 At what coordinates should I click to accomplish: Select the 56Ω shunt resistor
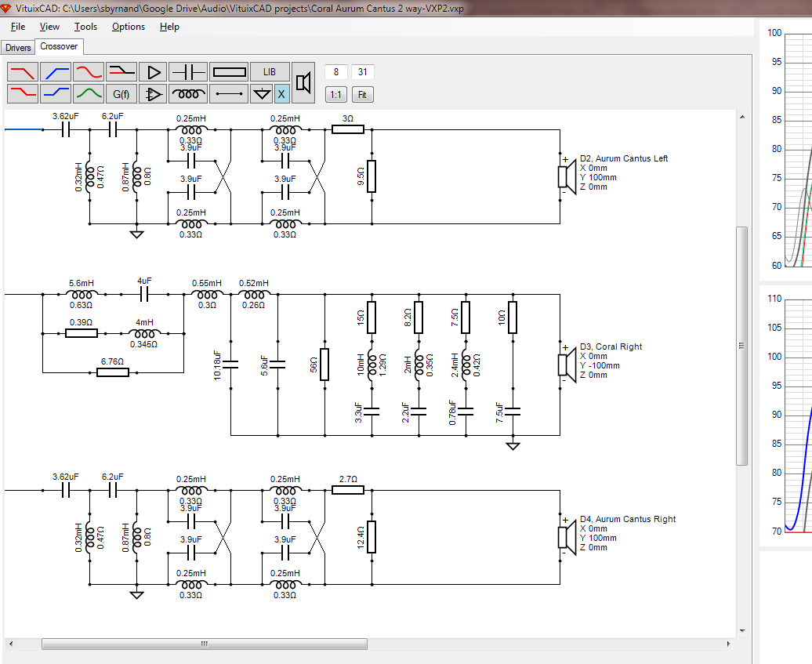(324, 365)
